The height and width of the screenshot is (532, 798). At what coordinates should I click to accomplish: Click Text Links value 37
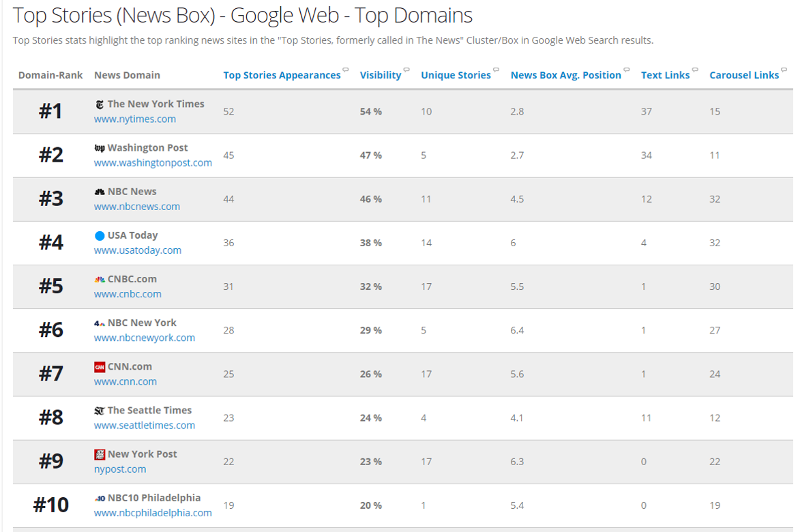647,111
